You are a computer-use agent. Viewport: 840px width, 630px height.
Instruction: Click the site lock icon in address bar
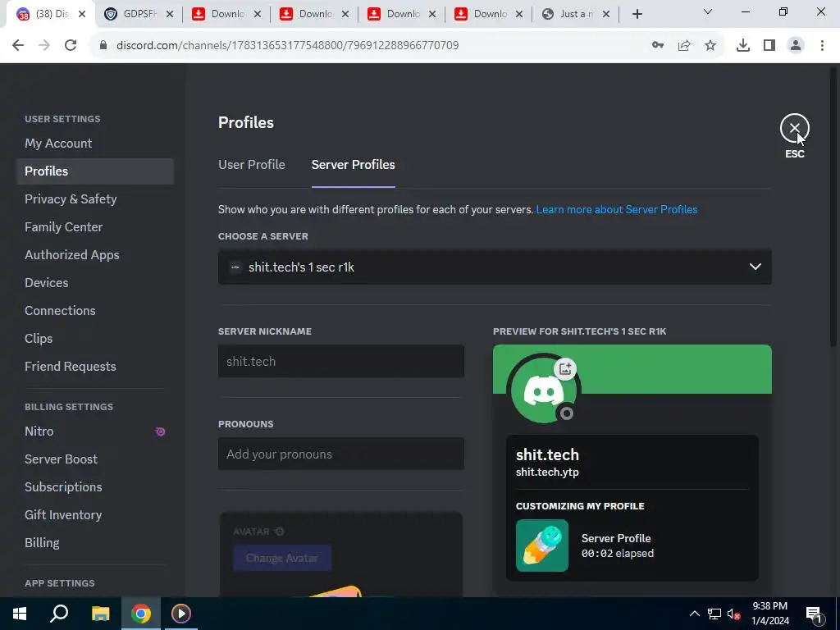(x=103, y=45)
